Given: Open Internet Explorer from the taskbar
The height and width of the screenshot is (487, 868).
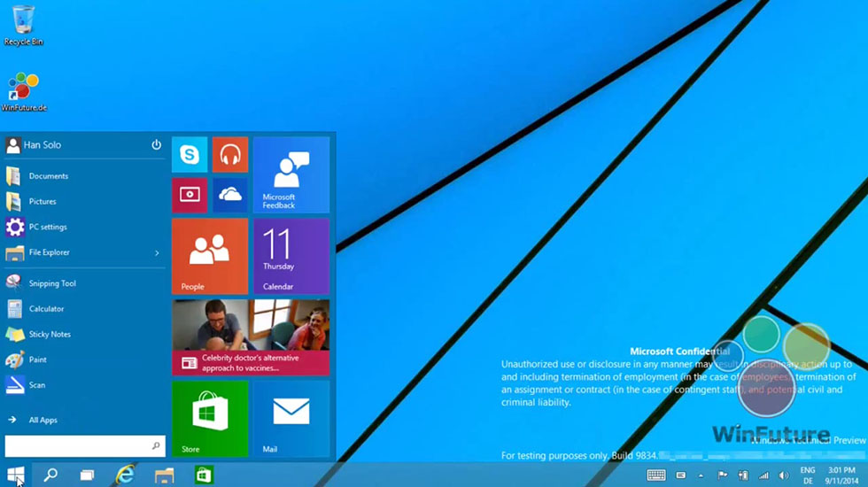Looking at the screenshot, I should point(125,475).
